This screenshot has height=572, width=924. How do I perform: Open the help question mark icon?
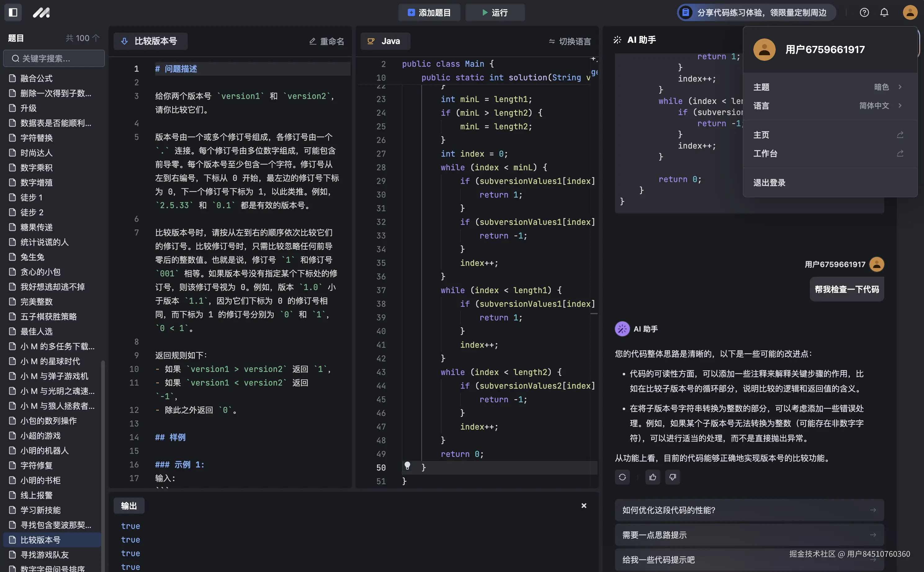click(864, 12)
